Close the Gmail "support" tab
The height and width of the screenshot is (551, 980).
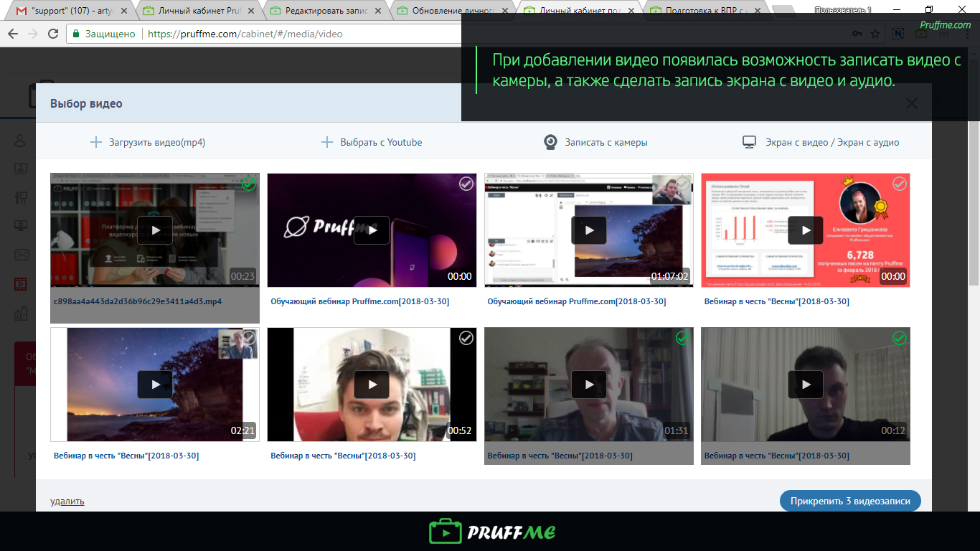click(124, 11)
